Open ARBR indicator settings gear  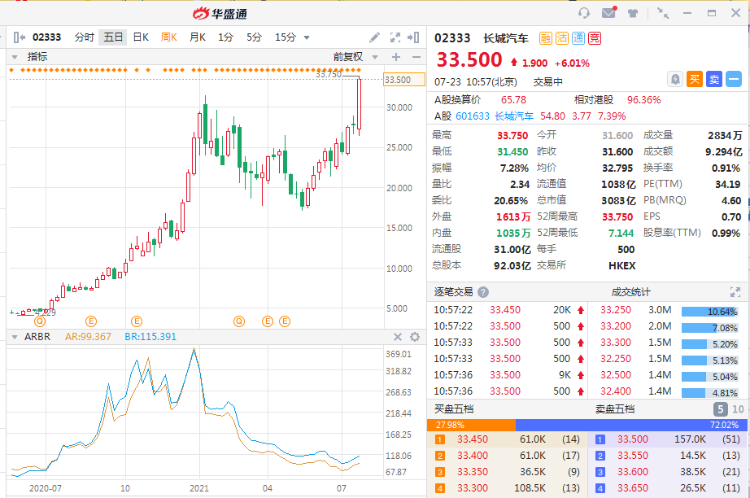[415, 337]
